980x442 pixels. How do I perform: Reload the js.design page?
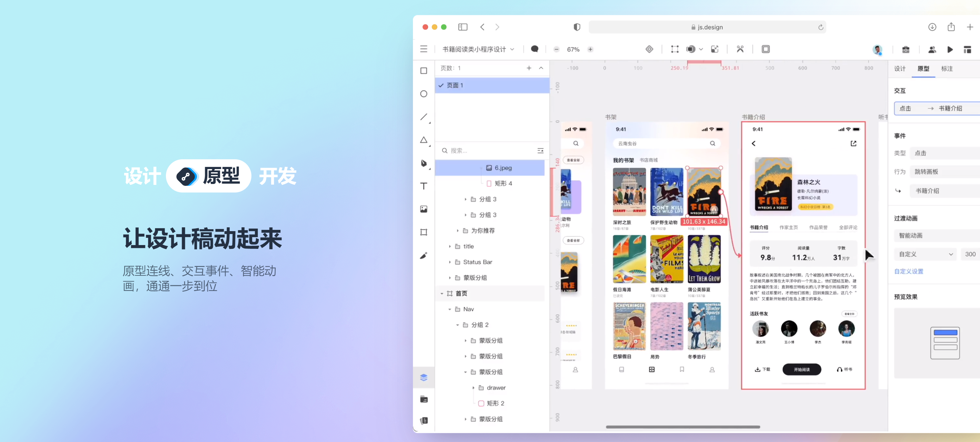pyautogui.click(x=821, y=27)
